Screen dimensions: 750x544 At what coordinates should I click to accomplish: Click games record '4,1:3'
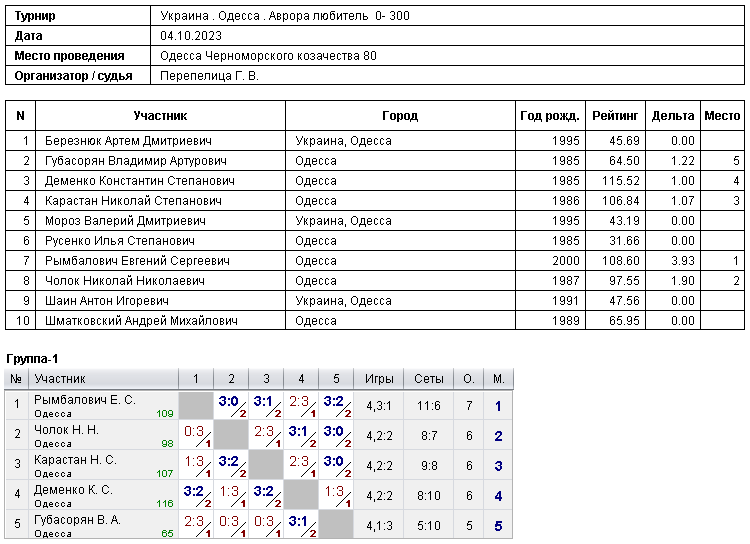click(x=379, y=526)
